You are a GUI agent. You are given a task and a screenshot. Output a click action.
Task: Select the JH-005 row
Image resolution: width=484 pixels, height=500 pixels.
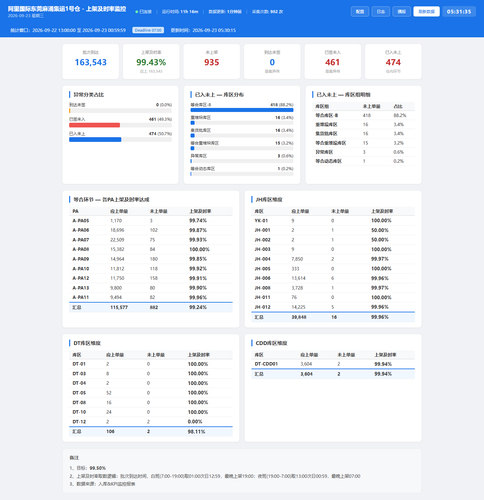click(x=333, y=269)
